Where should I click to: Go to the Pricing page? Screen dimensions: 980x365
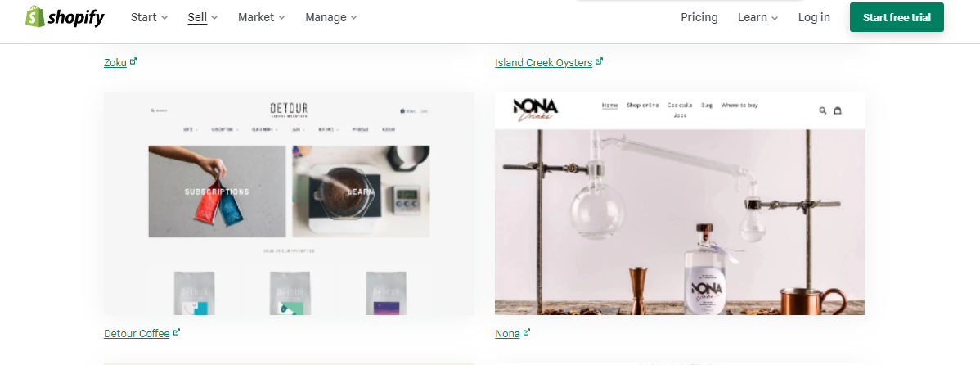(699, 17)
